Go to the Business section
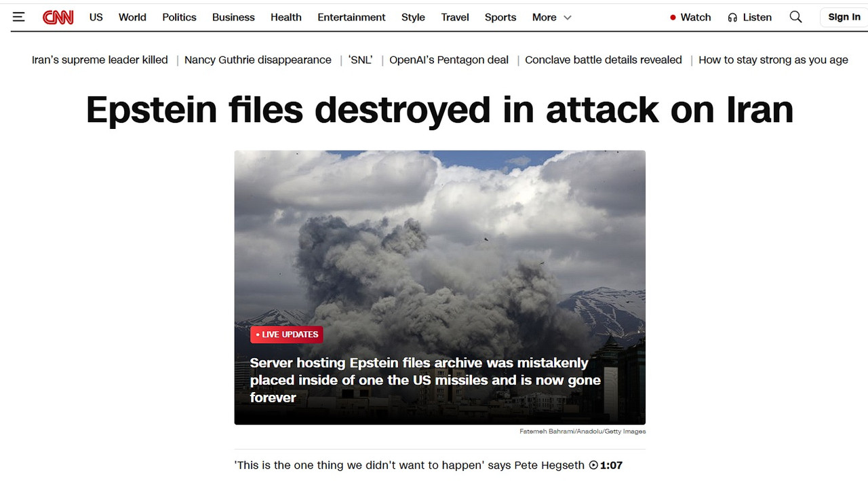 233,17
